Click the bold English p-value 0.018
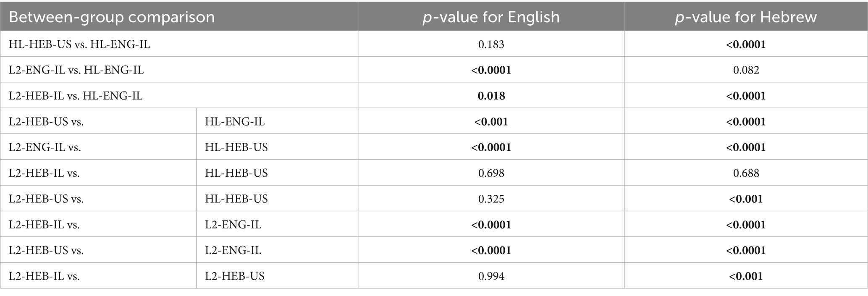Viewport: 868px width, 296px height. [x=491, y=96]
